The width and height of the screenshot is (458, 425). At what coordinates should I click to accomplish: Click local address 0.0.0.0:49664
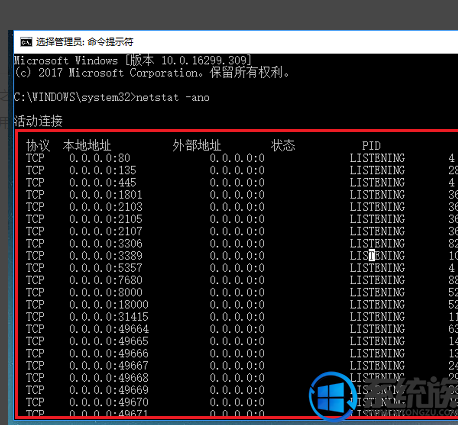[x=109, y=329]
